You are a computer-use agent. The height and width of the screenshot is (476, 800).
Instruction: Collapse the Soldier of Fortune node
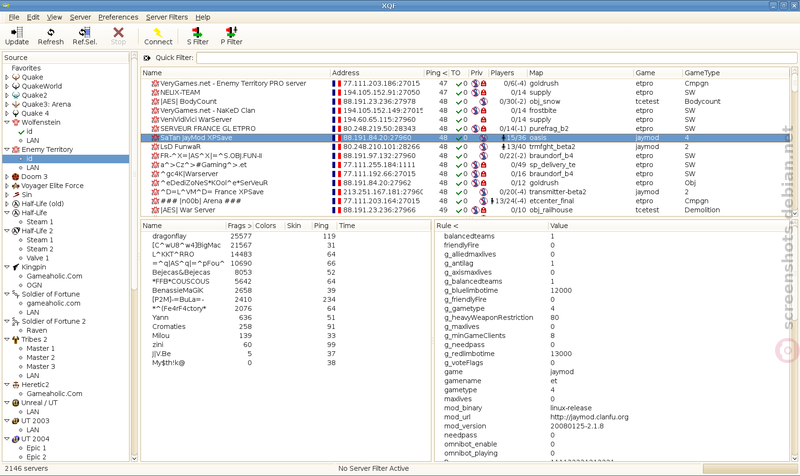7,294
